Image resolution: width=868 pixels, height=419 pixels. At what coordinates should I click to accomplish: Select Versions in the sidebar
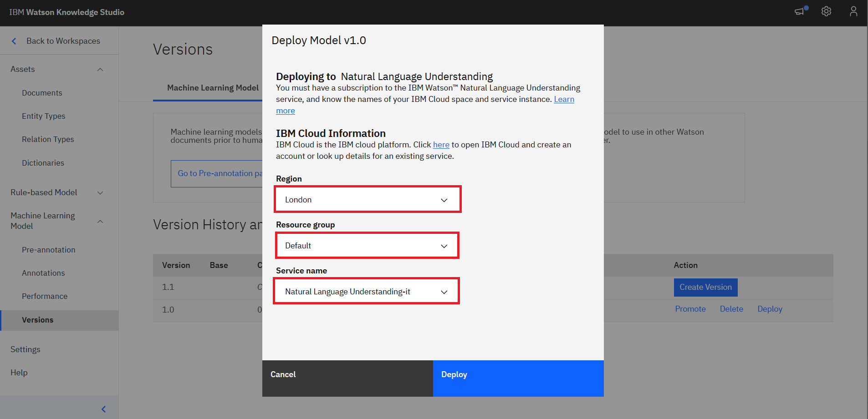pos(59,320)
